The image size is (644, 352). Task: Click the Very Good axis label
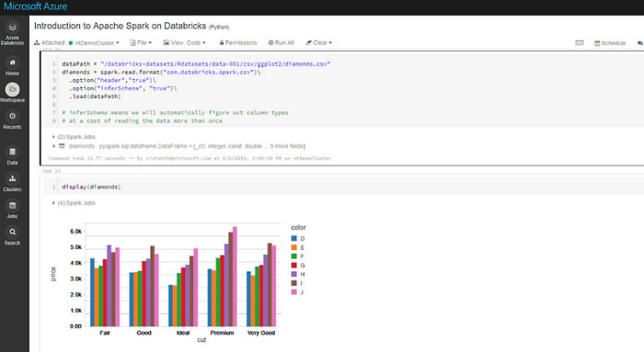[261, 333]
